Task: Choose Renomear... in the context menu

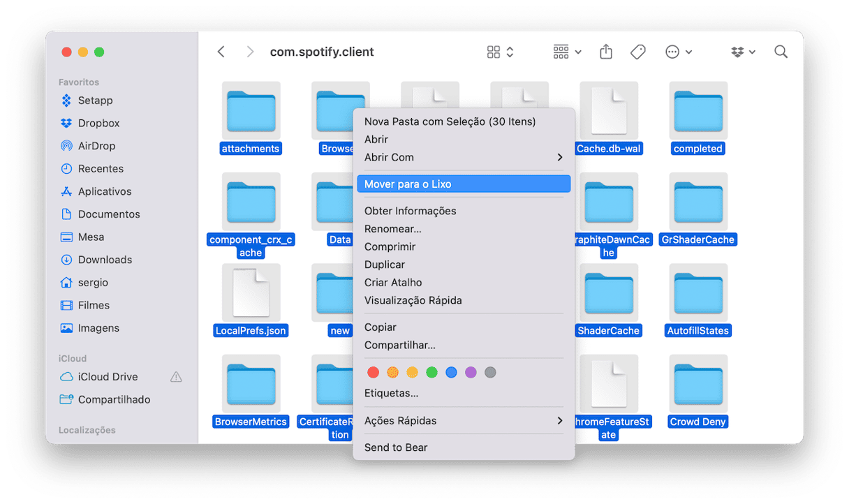Action: point(464,229)
